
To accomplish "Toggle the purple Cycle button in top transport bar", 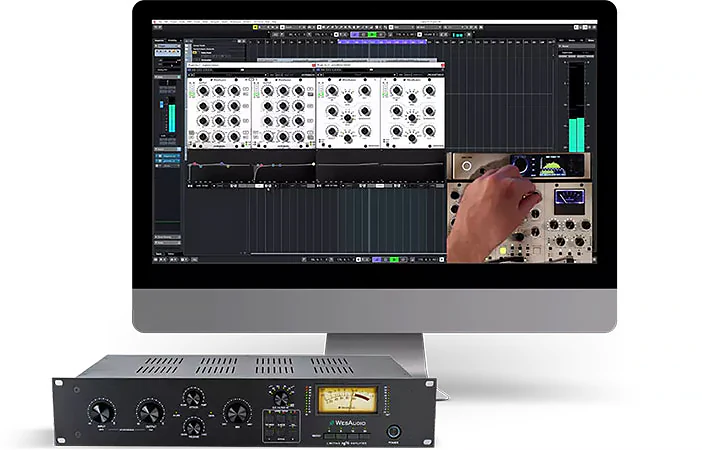I will coord(355,34).
